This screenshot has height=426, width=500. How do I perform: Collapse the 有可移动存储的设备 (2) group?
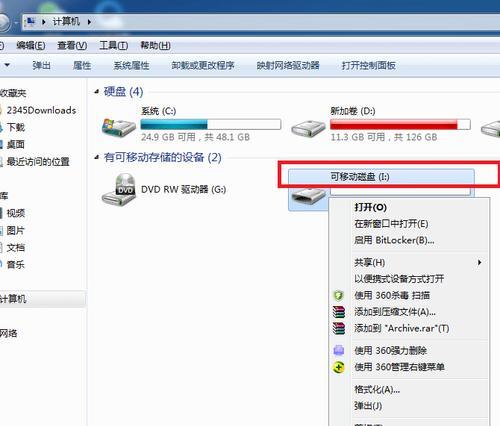(x=97, y=157)
